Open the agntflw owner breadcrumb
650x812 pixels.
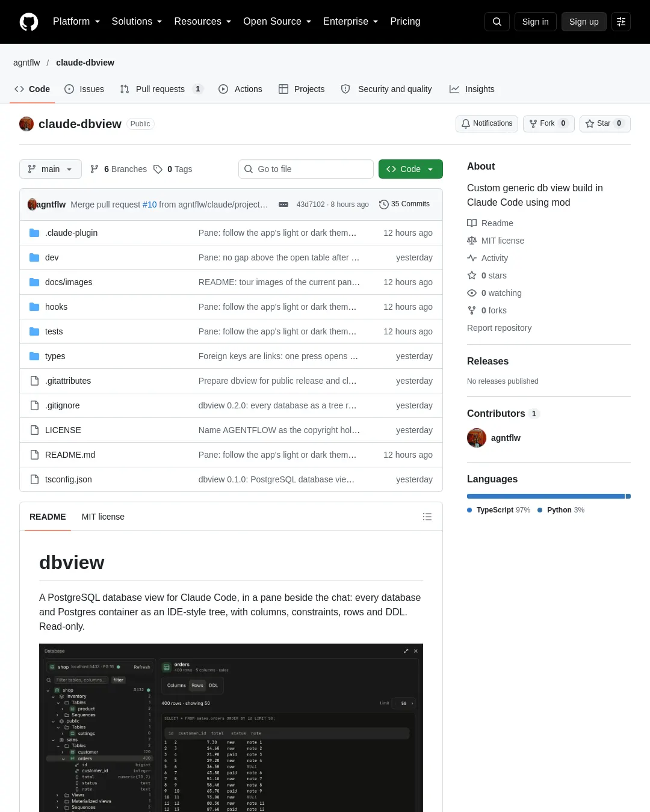point(26,63)
